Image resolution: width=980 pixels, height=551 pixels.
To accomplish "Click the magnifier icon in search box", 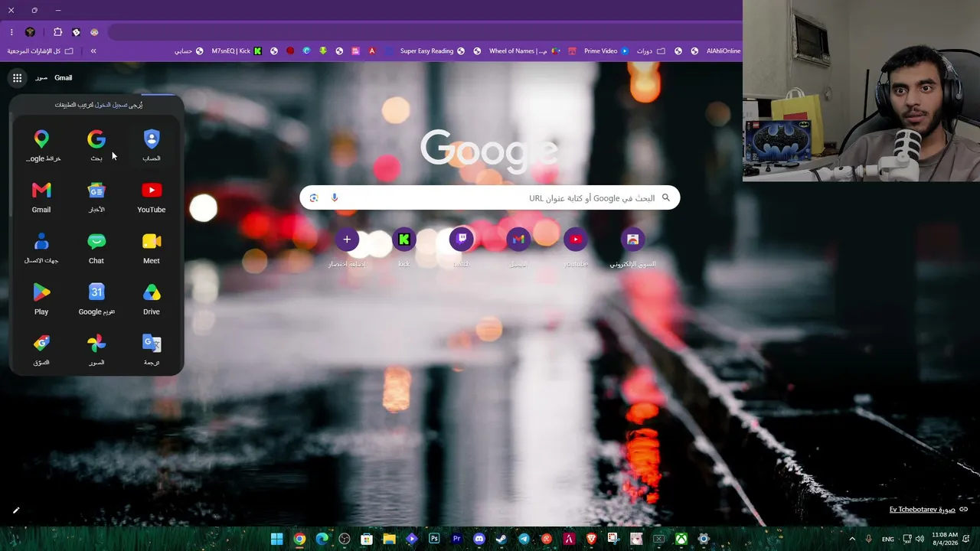I will pyautogui.click(x=665, y=197).
